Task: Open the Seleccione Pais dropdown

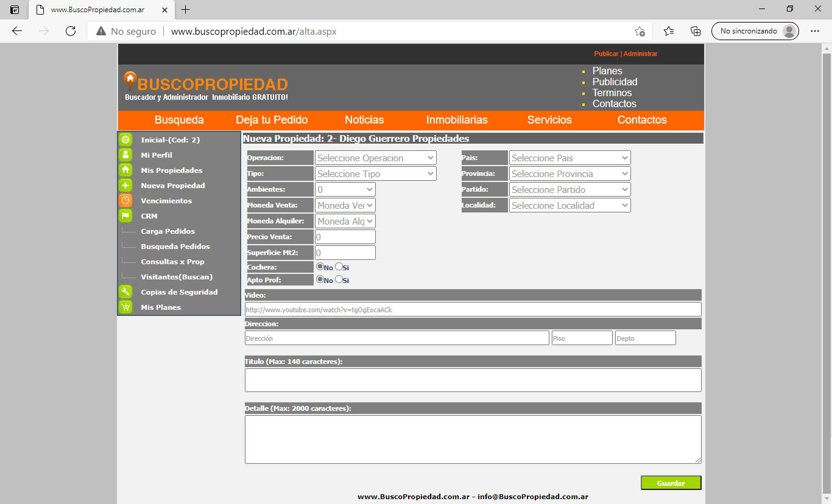Action: (x=570, y=158)
